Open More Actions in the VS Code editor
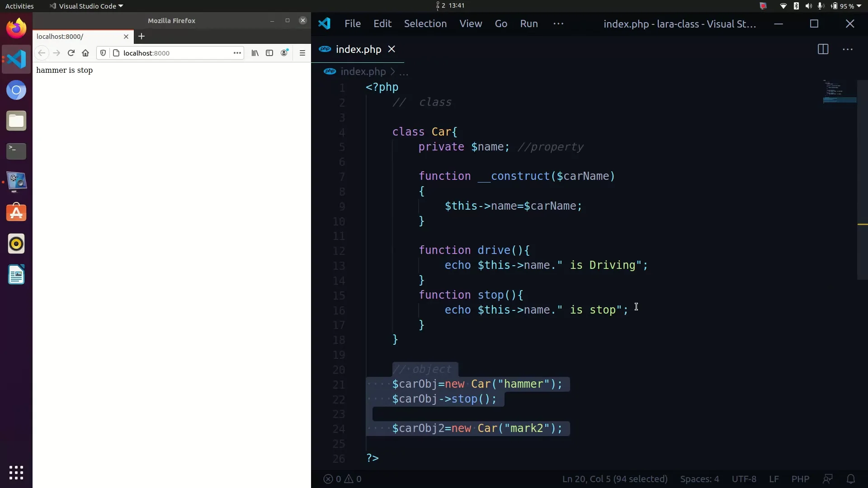868x488 pixels. [848, 49]
